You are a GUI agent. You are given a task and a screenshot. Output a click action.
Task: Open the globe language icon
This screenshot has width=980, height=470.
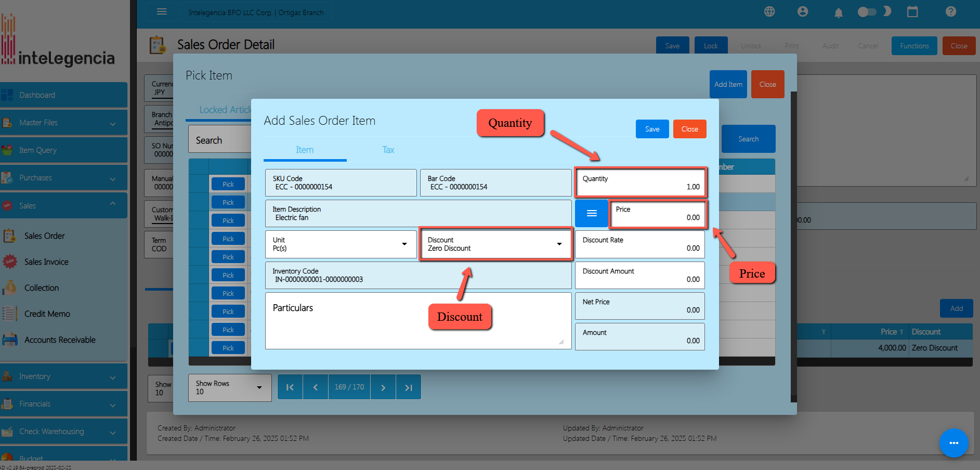(x=769, y=11)
